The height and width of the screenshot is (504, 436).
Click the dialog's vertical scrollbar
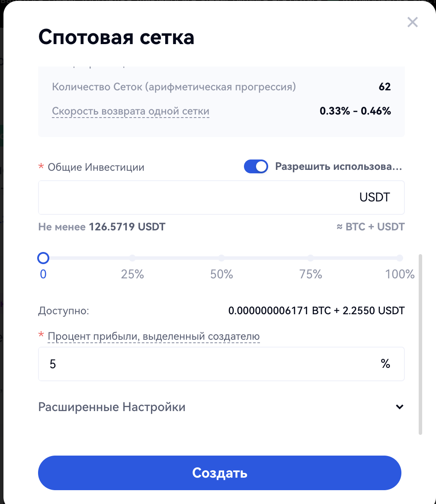(421, 344)
